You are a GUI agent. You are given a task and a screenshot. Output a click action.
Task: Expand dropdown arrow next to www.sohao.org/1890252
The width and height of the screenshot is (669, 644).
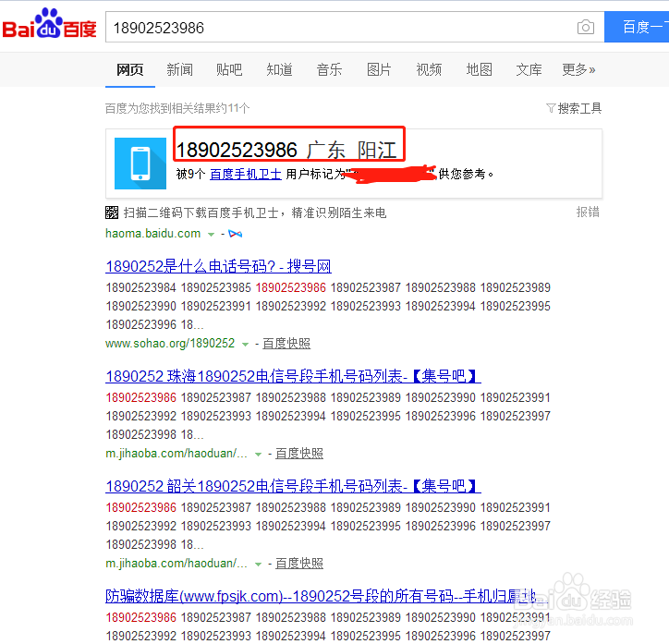point(245,345)
